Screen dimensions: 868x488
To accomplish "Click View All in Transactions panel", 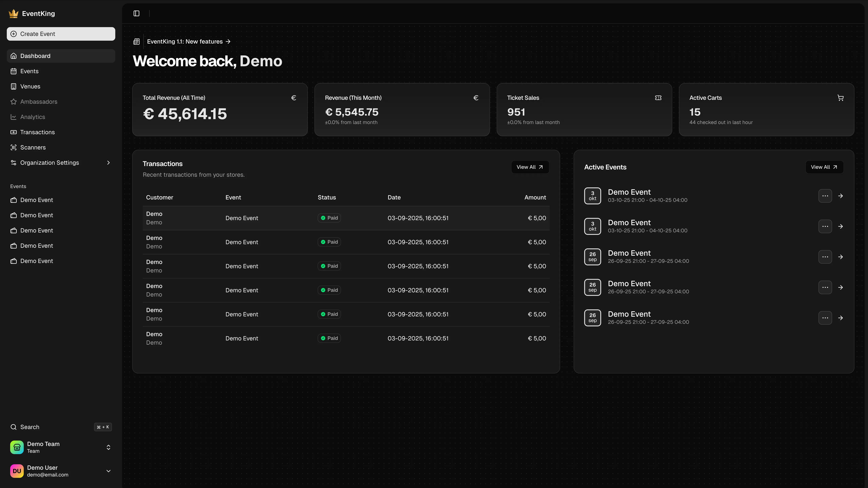I will point(530,167).
